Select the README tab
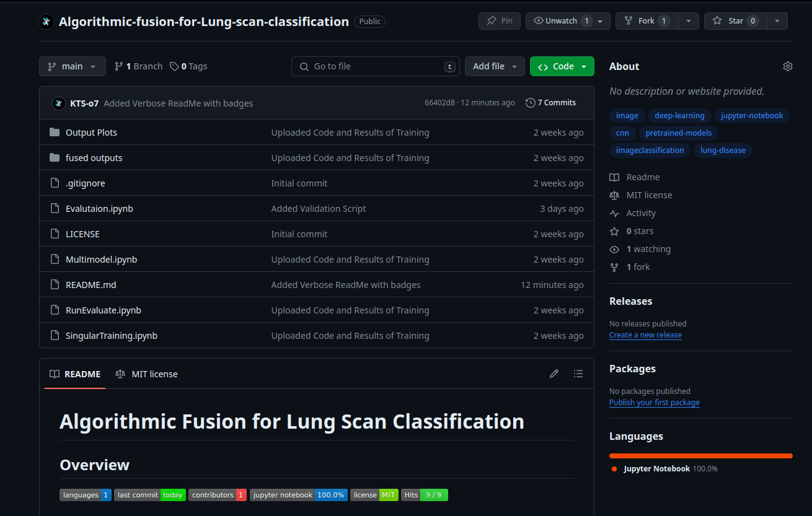Screen dimensions: 812x516 (74, 374)
